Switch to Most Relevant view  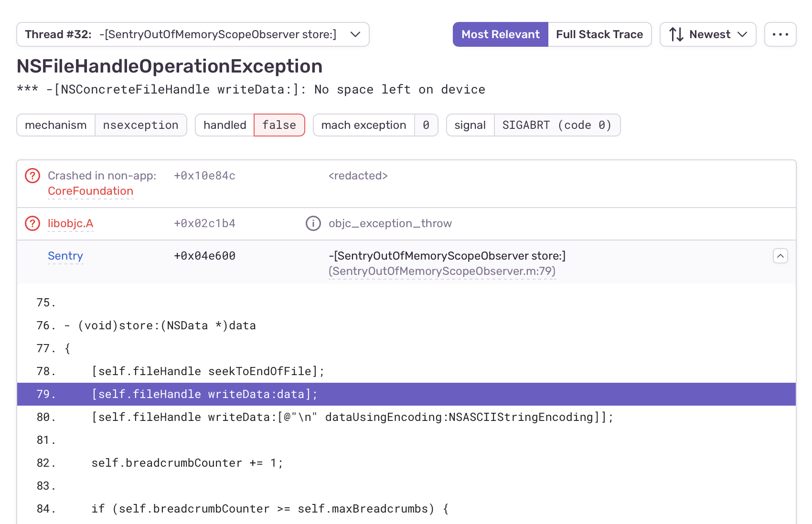click(x=501, y=34)
